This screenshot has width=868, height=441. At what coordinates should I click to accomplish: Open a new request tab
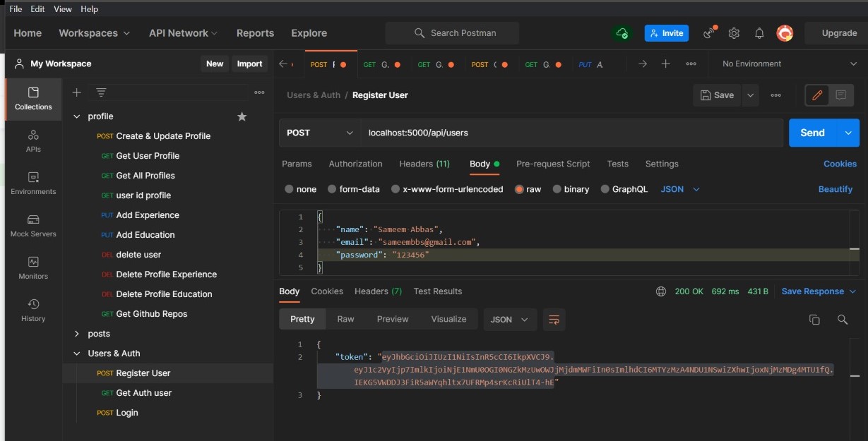[665, 64]
